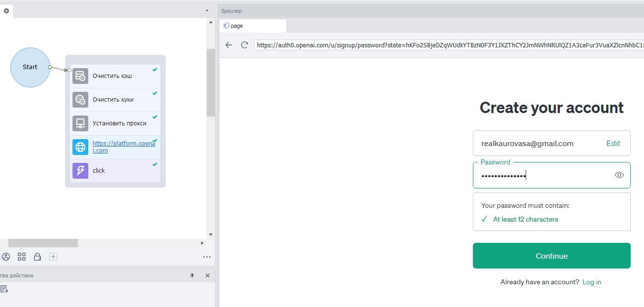The width and height of the screenshot is (644, 307).
Task: Click the Log in link
Action: coord(592,282)
